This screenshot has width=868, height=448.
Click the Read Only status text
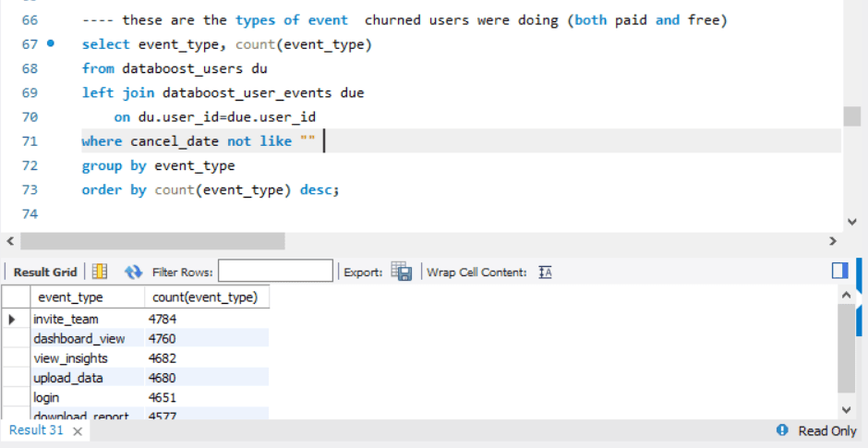click(827, 430)
